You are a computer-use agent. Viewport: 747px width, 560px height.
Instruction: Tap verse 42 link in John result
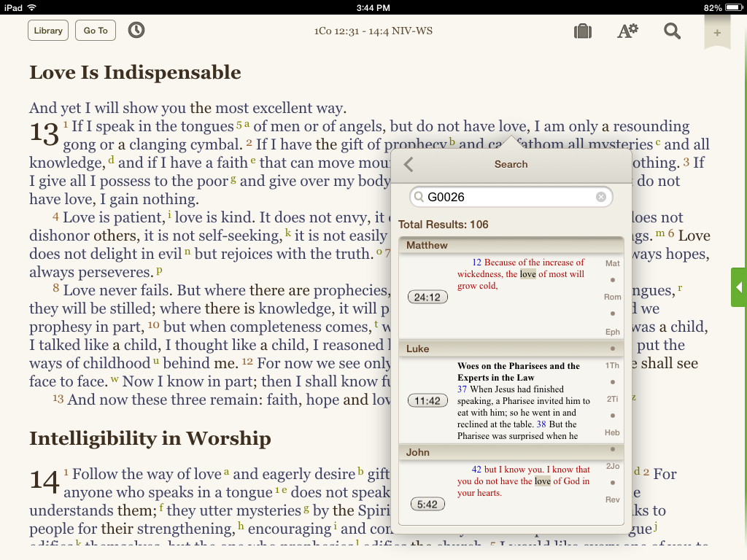click(x=476, y=470)
